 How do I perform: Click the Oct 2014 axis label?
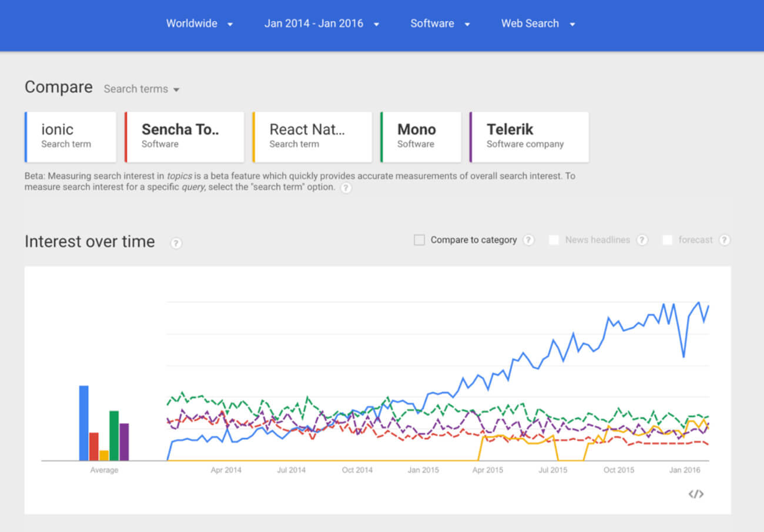(357, 470)
